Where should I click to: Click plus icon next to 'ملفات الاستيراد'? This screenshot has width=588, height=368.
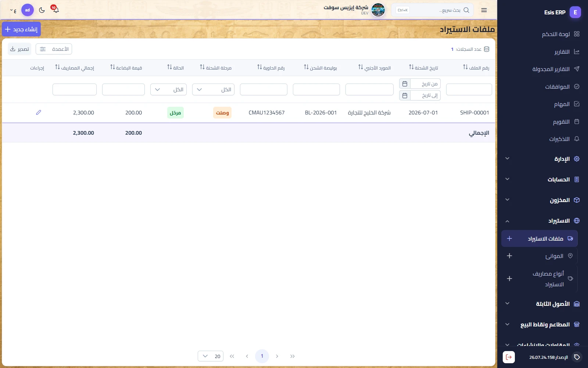tap(509, 238)
